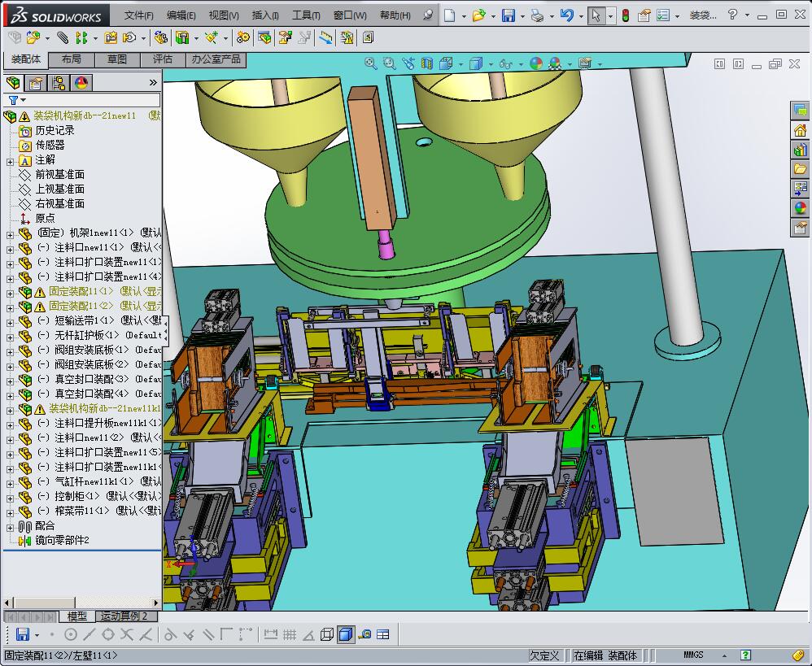The image size is (812, 666).
Task: Expand the 配合 mates folder
Action: pyautogui.click(x=10, y=528)
